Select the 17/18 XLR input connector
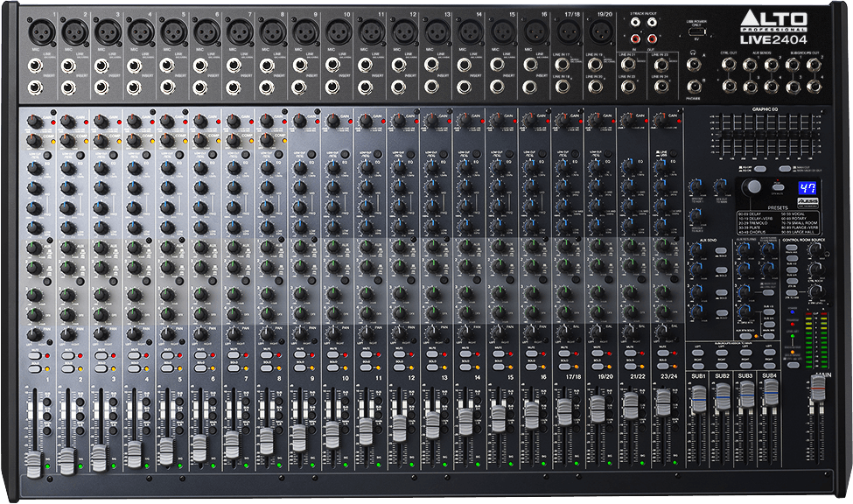 (x=569, y=31)
